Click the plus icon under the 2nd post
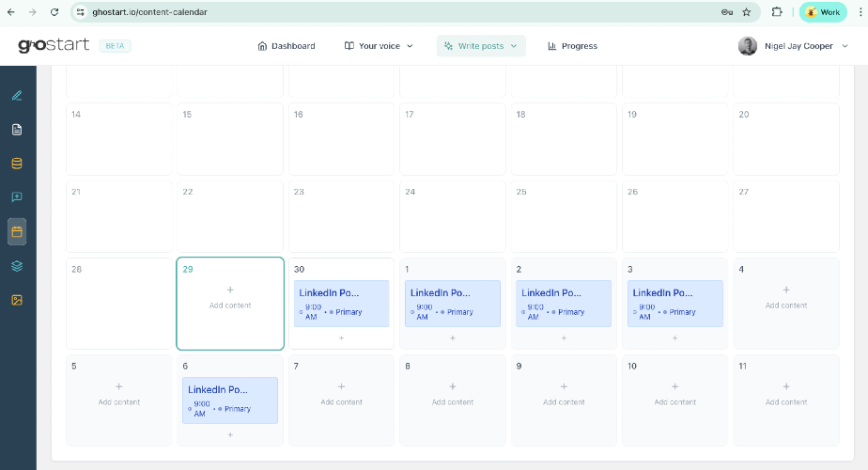The height and width of the screenshot is (470, 868). pyautogui.click(x=564, y=338)
